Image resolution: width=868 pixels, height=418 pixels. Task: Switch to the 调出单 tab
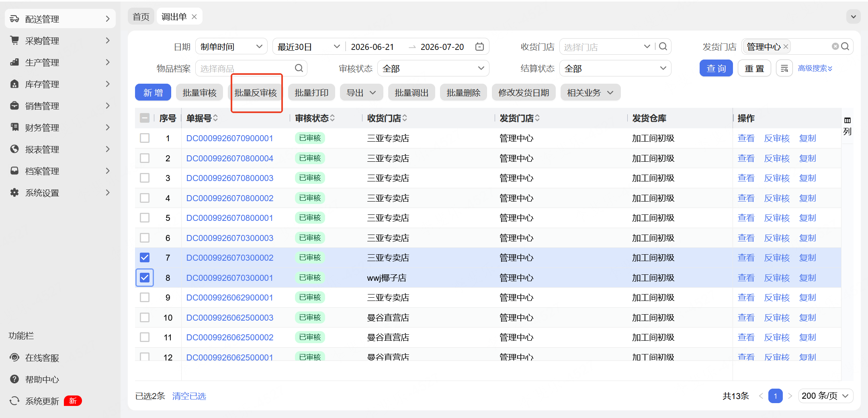174,16
